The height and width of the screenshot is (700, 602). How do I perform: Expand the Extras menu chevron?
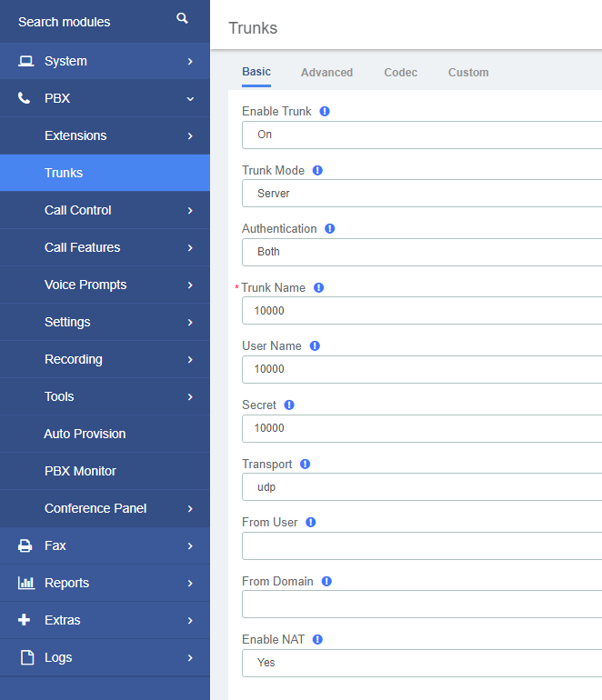(x=190, y=621)
